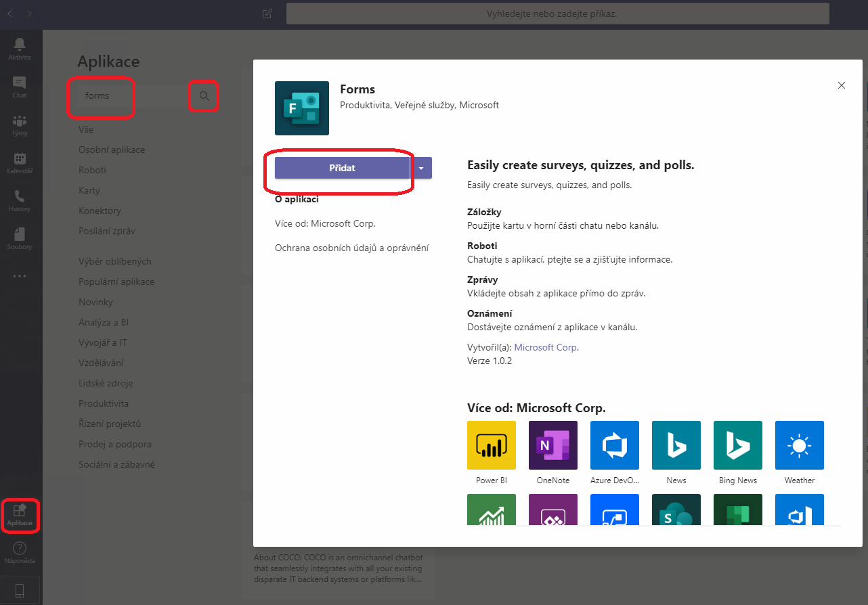Select Vývojář a IT category

tap(103, 342)
